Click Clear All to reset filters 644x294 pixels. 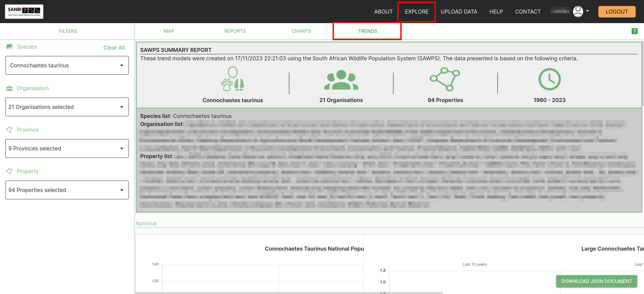114,47
